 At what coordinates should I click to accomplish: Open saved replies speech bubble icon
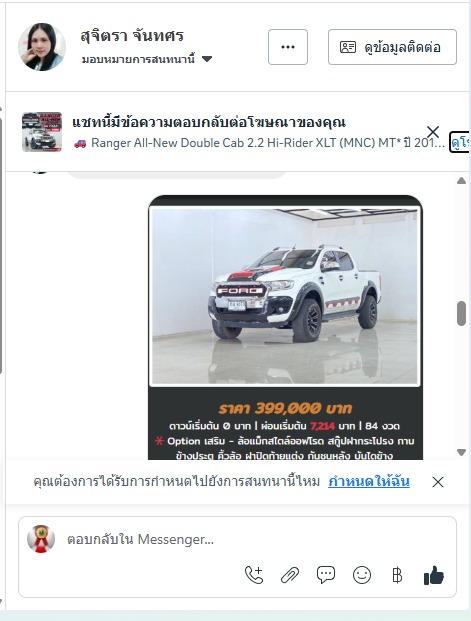coord(326,575)
